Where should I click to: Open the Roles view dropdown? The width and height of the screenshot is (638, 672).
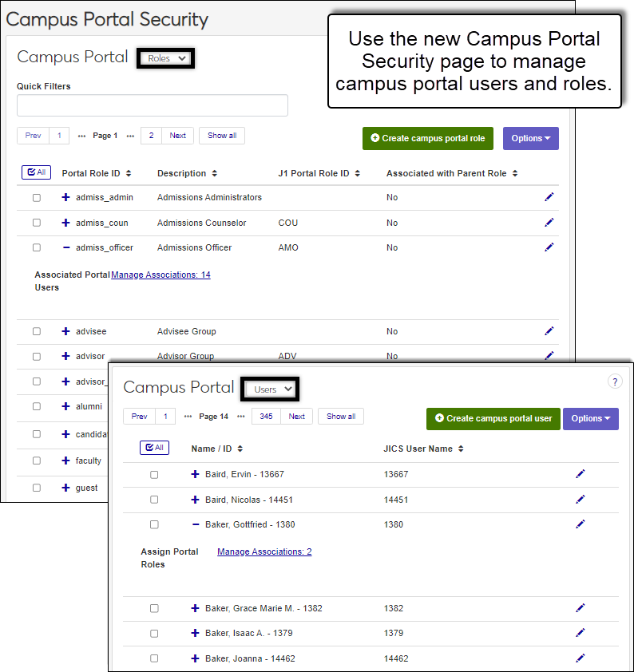[x=166, y=58]
